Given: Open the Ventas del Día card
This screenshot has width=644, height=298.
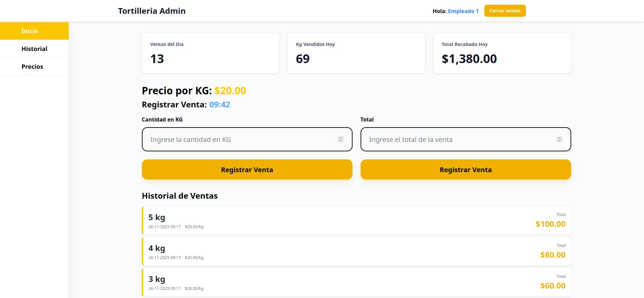Looking at the screenshot, I should (211, 53).
